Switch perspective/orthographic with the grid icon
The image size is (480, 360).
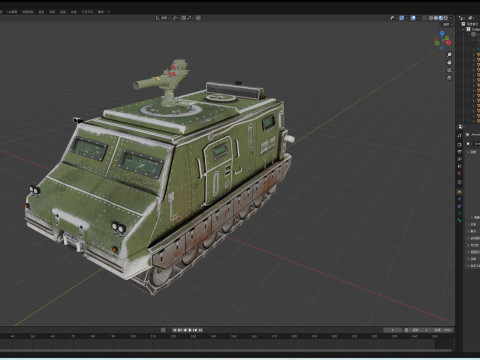click(449, 78)
